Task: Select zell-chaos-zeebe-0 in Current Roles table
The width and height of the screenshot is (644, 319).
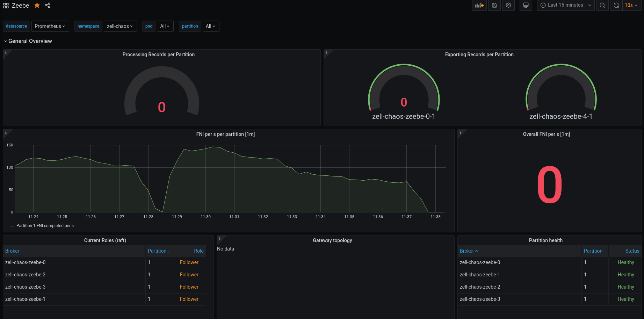Action: coord(26,262)
